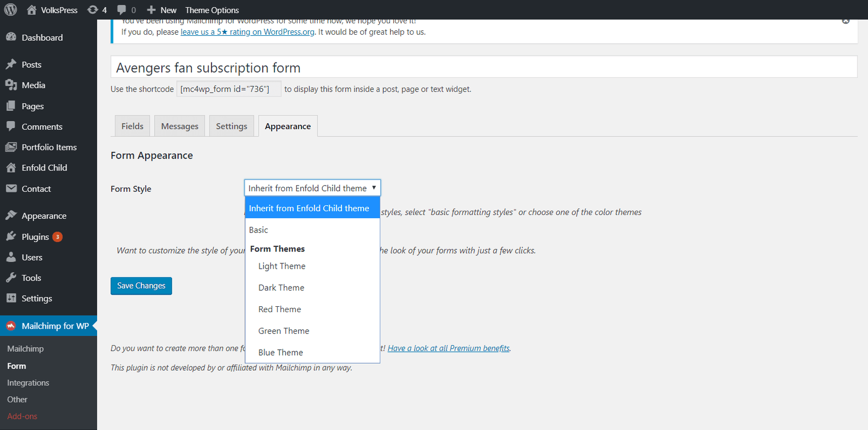Switch to the Messages tab
Viewport: 868px width, 430px height.
click(180, 126)
